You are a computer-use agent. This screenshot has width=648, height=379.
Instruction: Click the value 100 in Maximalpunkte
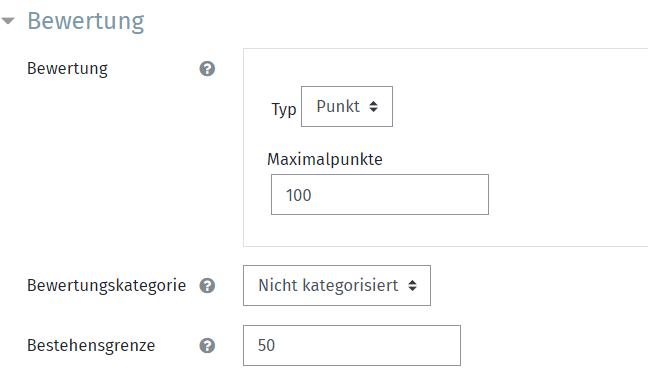coord(298,195)
